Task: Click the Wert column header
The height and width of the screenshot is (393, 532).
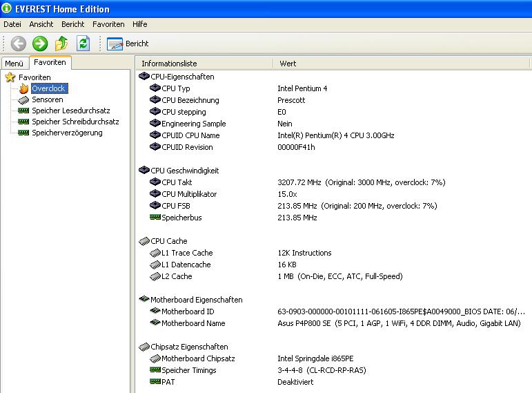Action: pyautogui.click(x=401, y=64)
